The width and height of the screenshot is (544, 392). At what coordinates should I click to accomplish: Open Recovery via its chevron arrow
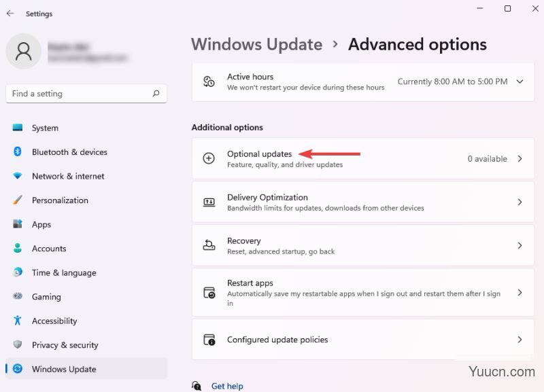coord(520,245)
